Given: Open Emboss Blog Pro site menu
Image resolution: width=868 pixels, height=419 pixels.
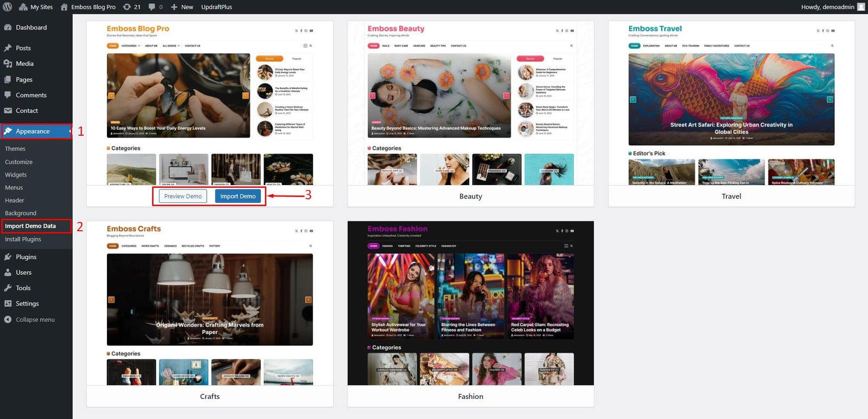Looking at the screenshot, I should (88, 7).
